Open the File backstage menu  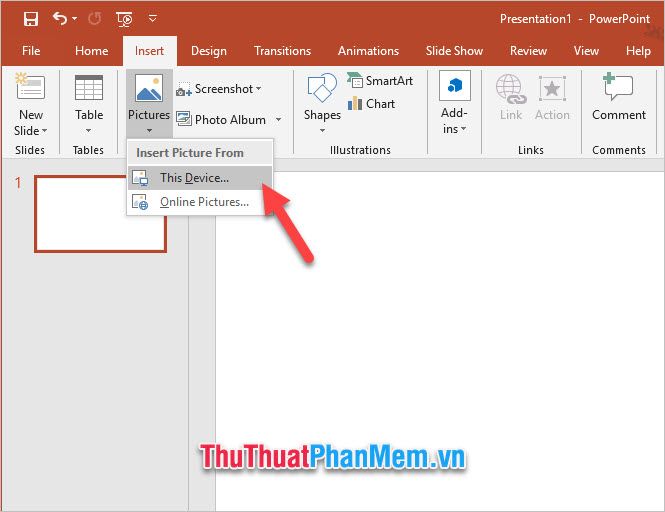pos(31,51)
